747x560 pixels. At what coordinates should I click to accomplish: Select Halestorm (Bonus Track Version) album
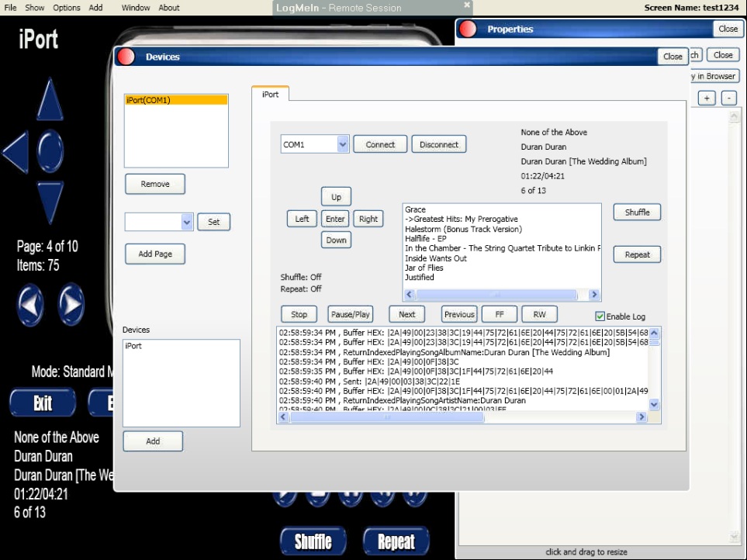pos(463,229)
